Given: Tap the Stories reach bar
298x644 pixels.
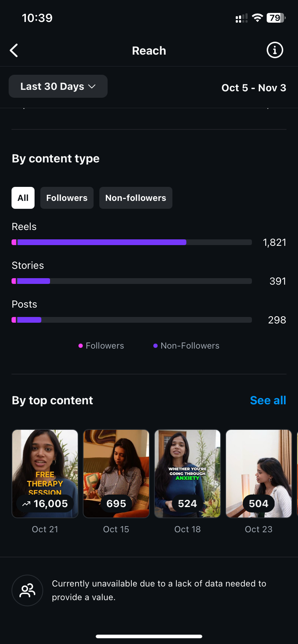Looking at the screenshot, I should click(132, 281).
